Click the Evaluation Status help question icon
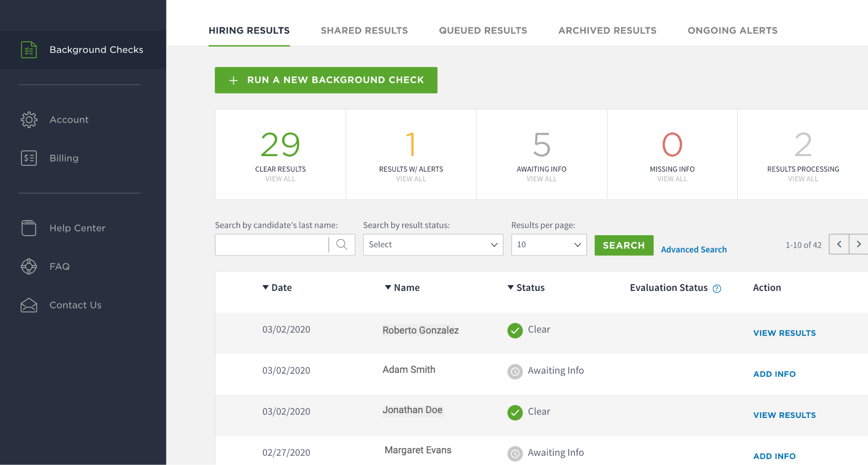The width and height of the screenshot is (868, 465). [717, 289]
